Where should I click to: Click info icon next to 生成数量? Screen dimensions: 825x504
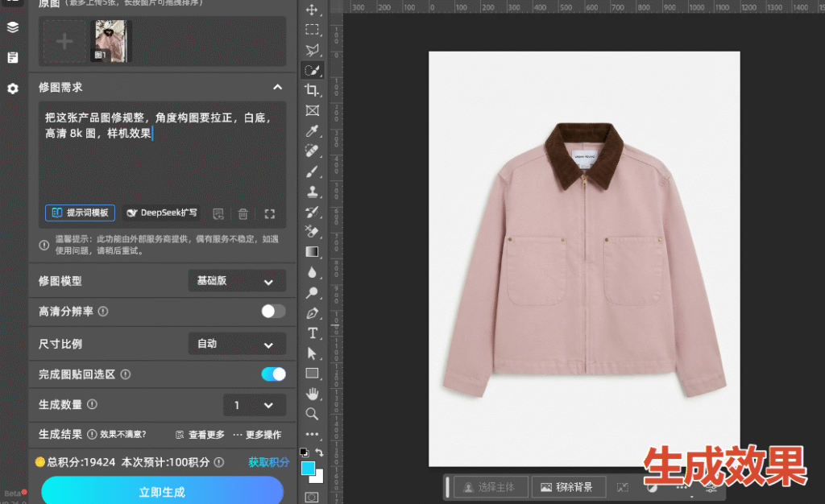point(92,404)
